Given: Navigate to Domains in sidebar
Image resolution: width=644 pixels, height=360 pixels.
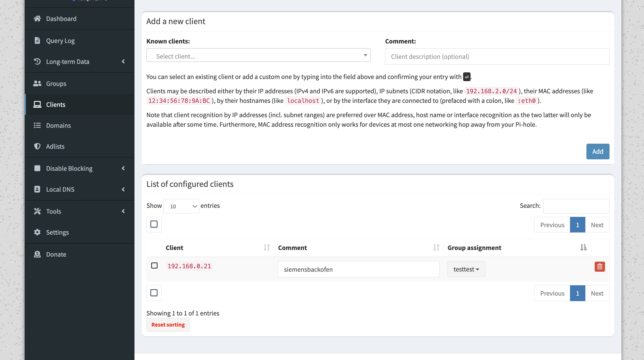Looking at the screenshot, I should tap(80, 125).
